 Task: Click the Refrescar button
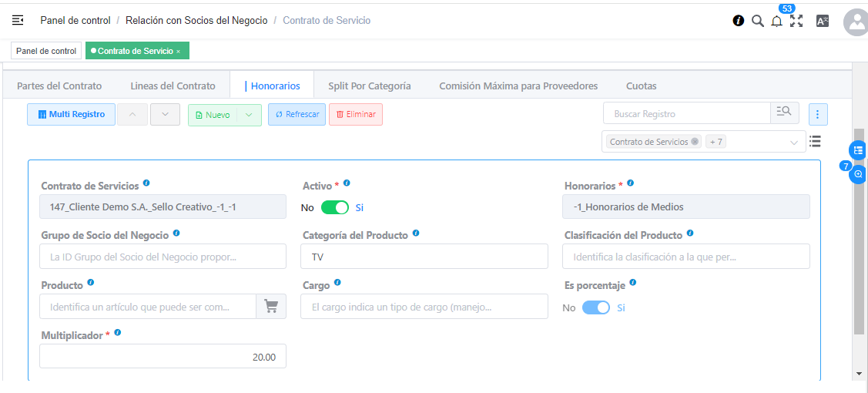[297, 115]
